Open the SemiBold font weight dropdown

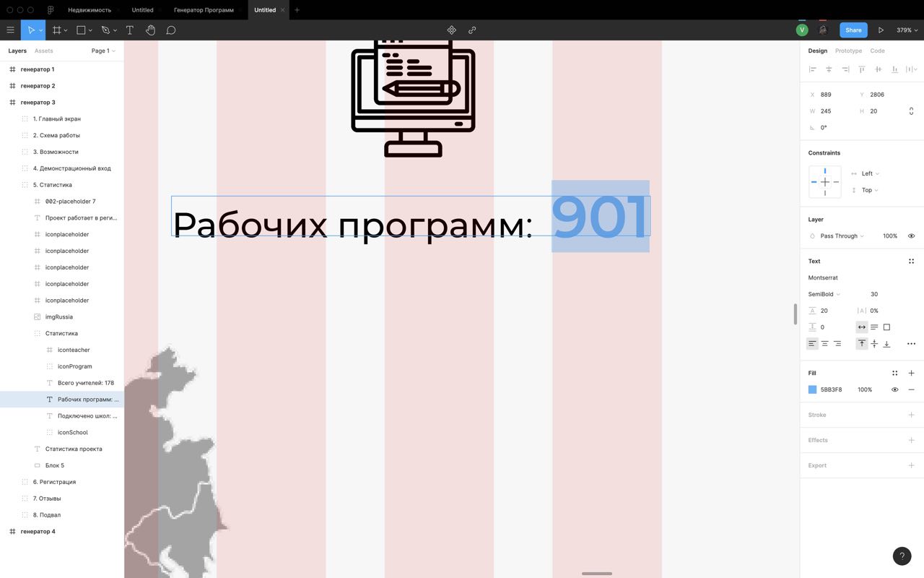(824, 294)
